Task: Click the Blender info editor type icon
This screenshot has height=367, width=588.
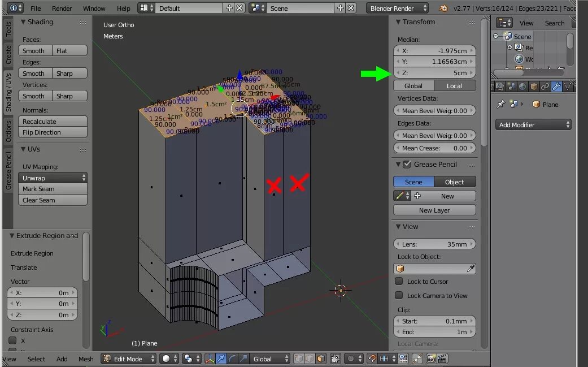Action: (15, 8)
